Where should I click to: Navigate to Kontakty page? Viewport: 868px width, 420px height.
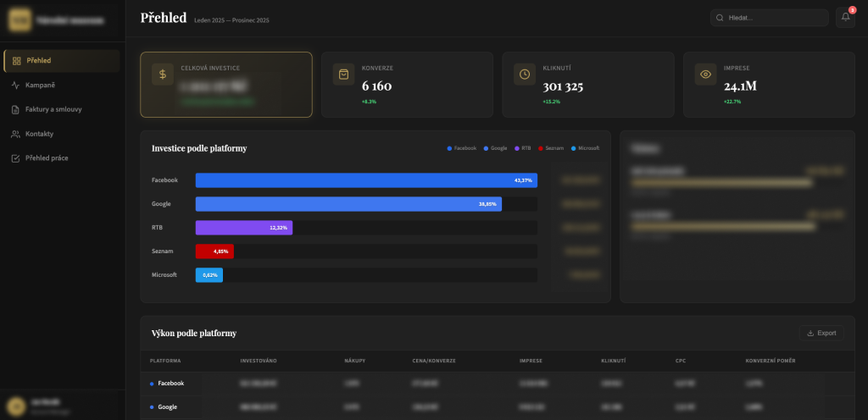point(39,134)
